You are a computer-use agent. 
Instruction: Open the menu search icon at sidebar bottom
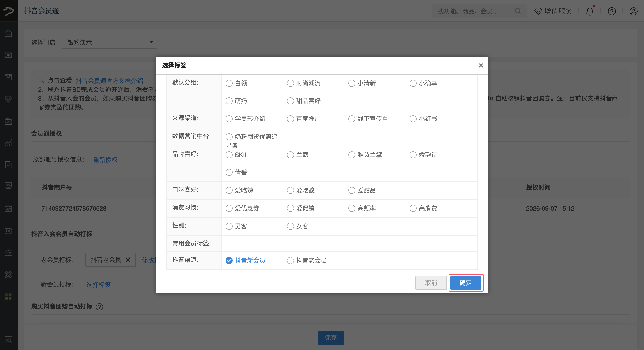(x=9, y=340)
